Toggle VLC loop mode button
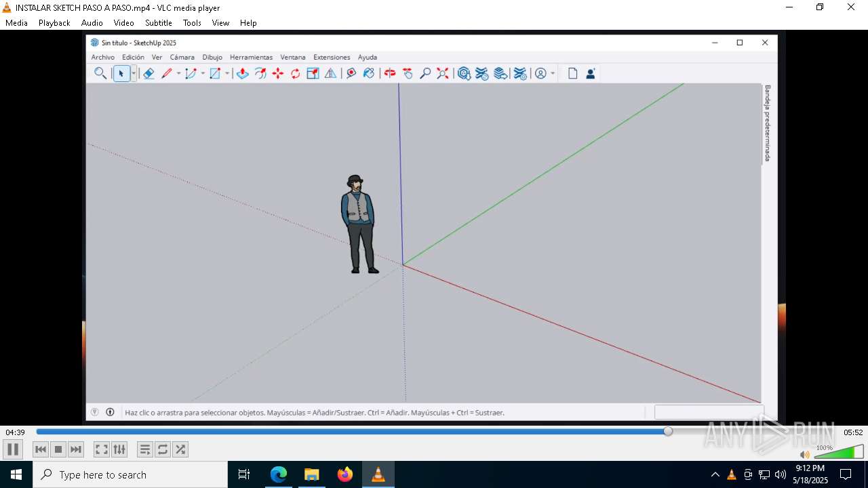The width and height of the screenshot is (868, 488). pyautogui.click(x=163, y=449)
